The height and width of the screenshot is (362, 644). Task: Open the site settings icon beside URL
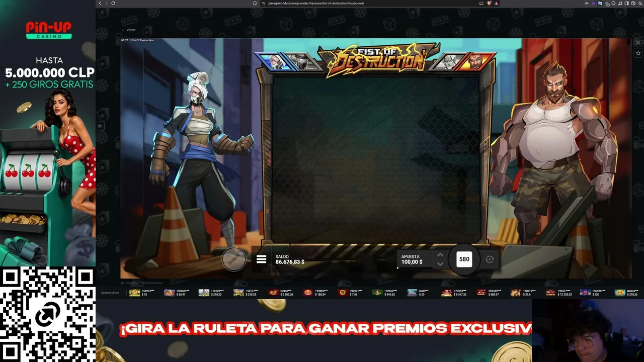click(x=263, y=3)
